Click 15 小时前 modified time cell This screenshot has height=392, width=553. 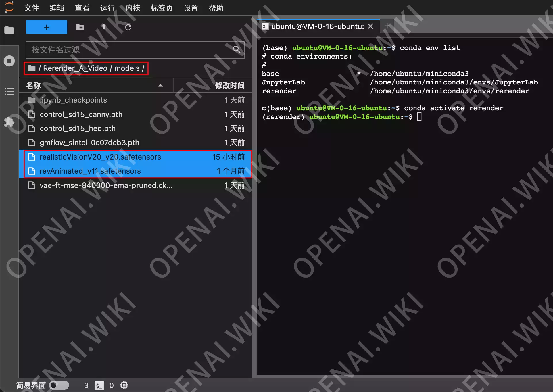click(229, 157)
